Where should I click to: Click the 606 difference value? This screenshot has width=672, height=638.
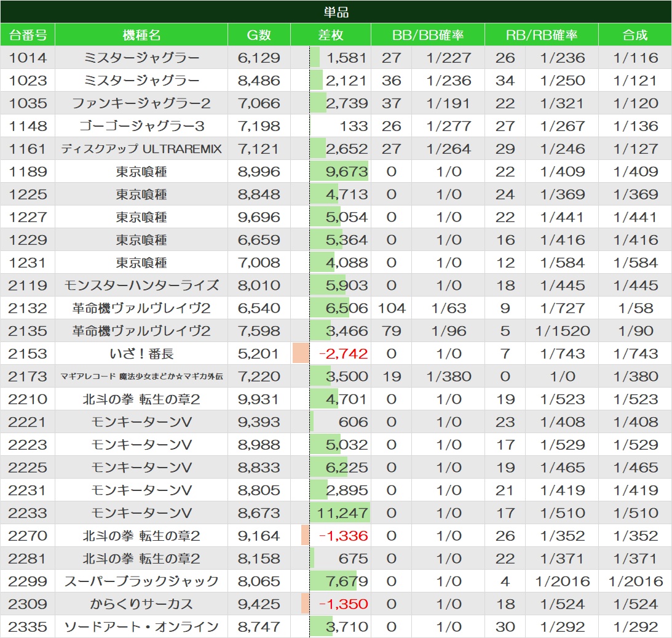tap(353, 422)
